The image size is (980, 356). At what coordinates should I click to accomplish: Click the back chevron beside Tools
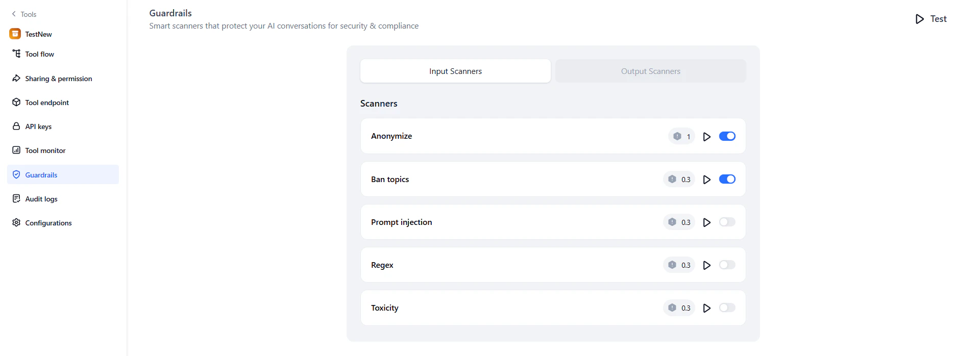pyautogui.click(x=14, y=14)
